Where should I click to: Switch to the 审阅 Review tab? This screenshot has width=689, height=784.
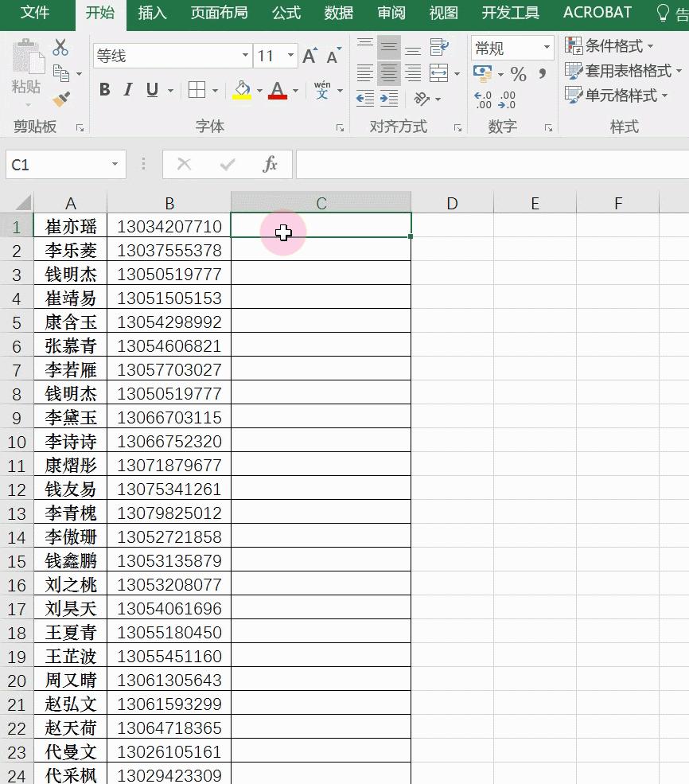pyautogui.click(x=391, y=13)
